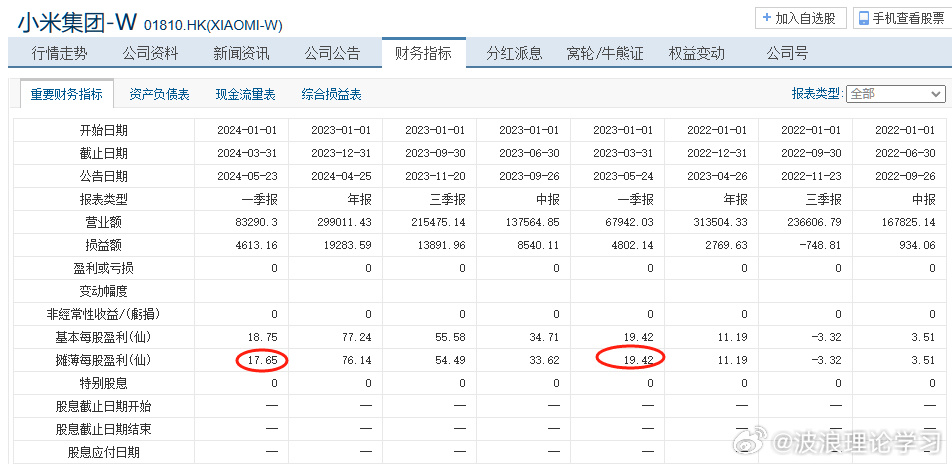Click the 股息截止日期结束 row label
The width and height of the screenshot is (952, 464).
click(104, 430)
